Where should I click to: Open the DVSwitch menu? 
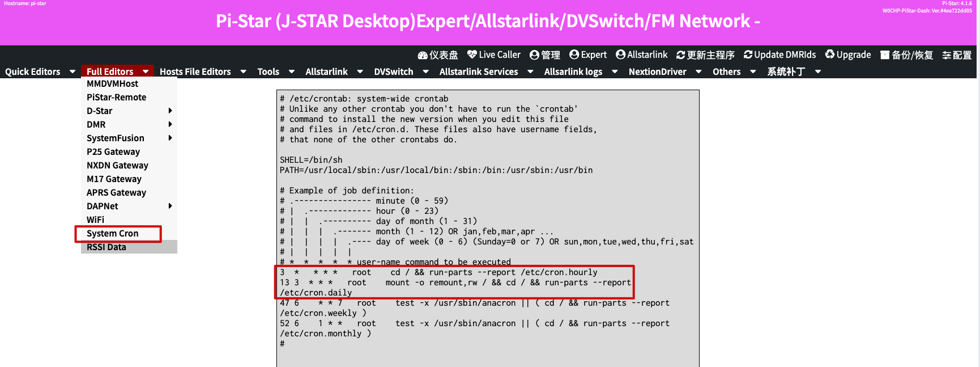pyautogui.click(x=394, y=71)
